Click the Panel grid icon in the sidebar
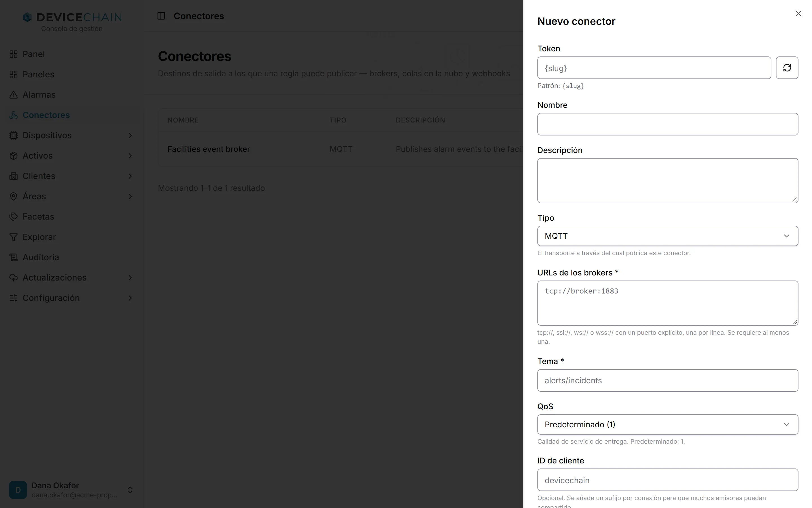The width and height of the screenshot is (812, 508). [14, 54]
